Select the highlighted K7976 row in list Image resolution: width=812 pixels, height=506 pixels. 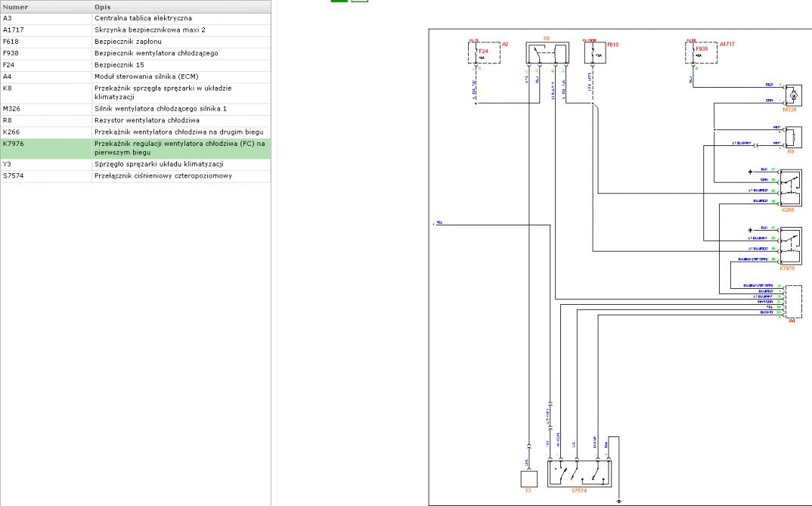pos(135,147)
